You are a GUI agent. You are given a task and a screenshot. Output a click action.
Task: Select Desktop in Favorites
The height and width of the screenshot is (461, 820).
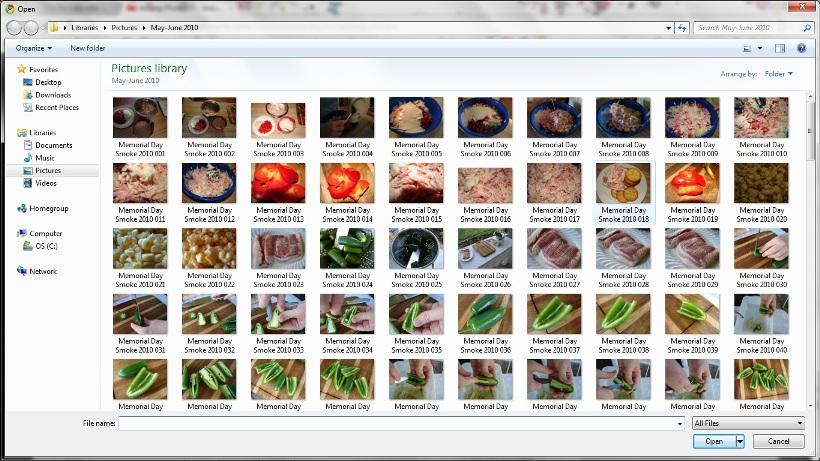[48, 82]
